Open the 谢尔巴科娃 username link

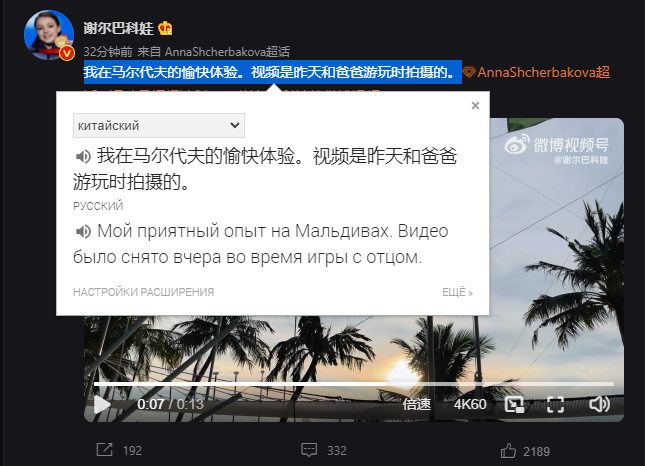pyautogui.click(x=118, y=28)
